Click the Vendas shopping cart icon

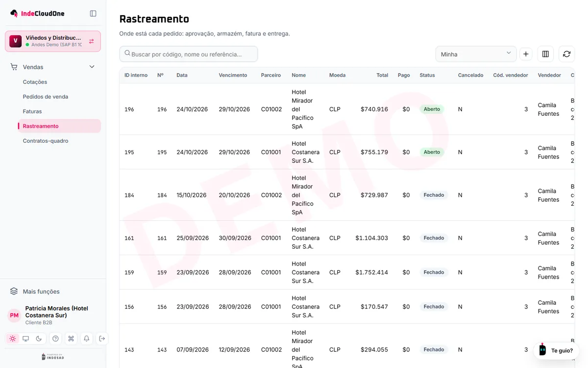[14, 67]
